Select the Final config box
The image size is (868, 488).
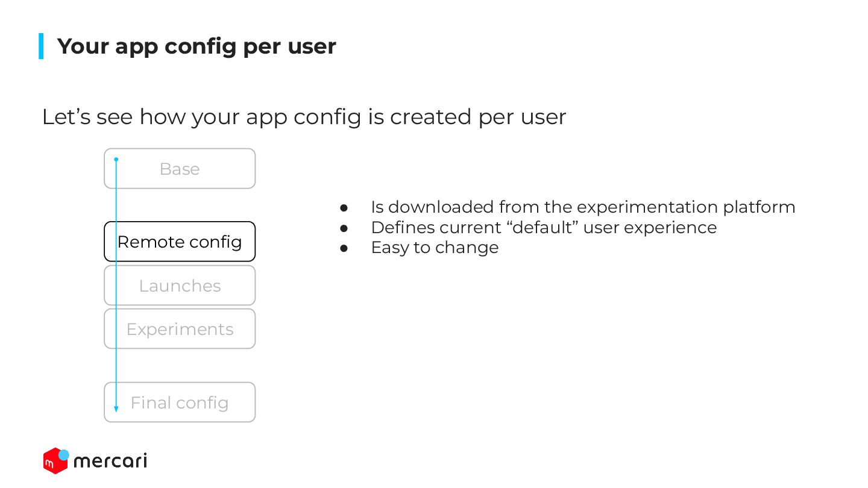click(180, 402)
